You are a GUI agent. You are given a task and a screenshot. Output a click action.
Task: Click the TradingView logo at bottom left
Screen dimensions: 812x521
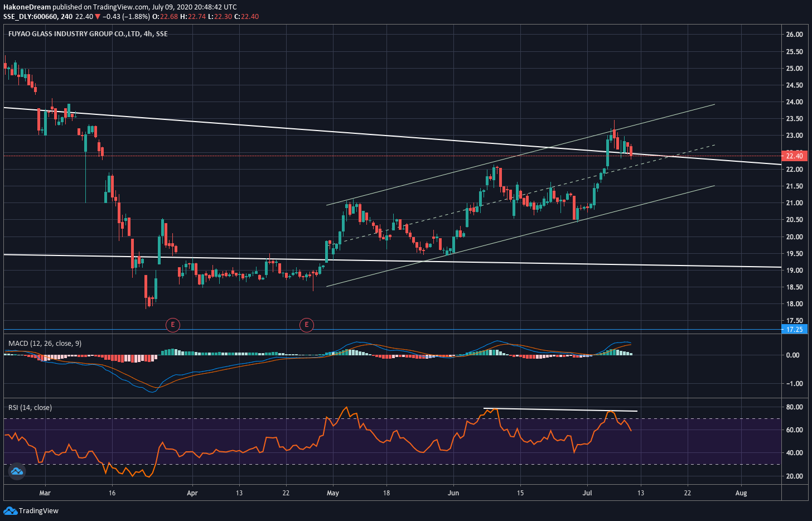coord(10,510)
